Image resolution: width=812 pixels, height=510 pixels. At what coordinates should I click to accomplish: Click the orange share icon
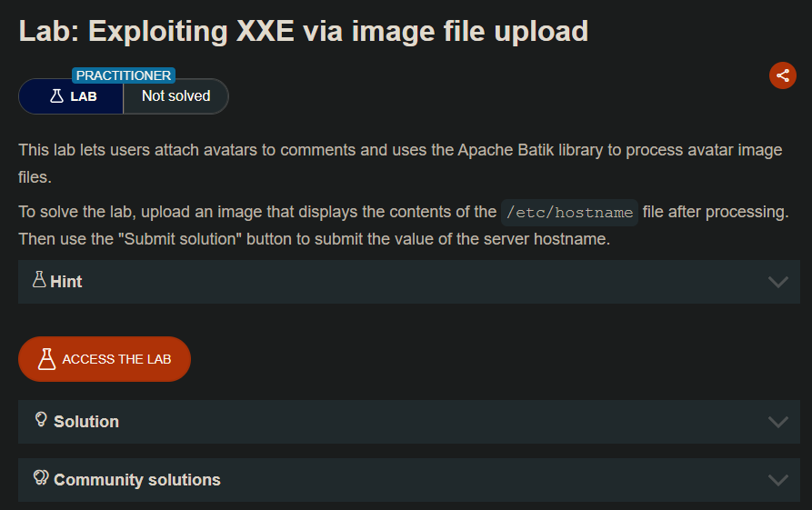(782, 75)
